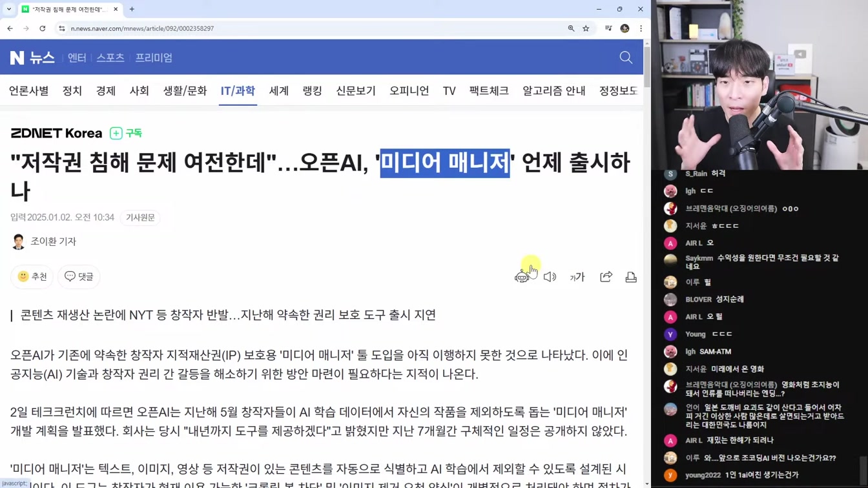868x488 pixels.
Task: Open reporter 조이환 기자 profile
Action: pos(54,241)
